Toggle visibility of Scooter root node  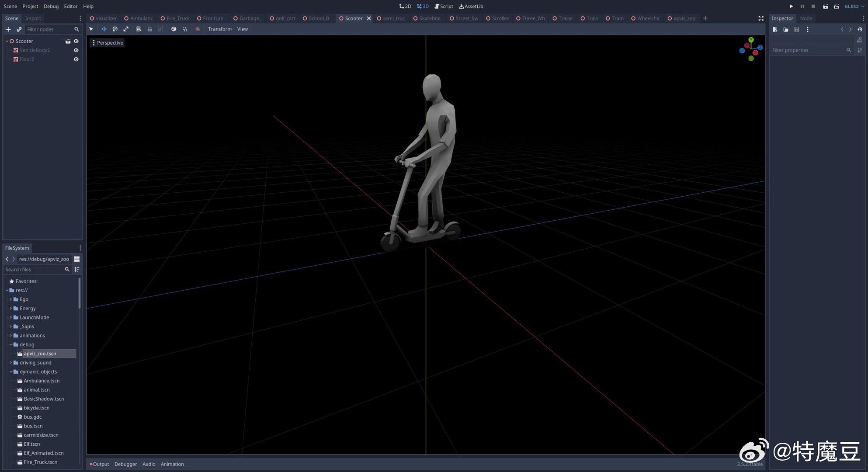pyautogui.click(x=76, y=41)
